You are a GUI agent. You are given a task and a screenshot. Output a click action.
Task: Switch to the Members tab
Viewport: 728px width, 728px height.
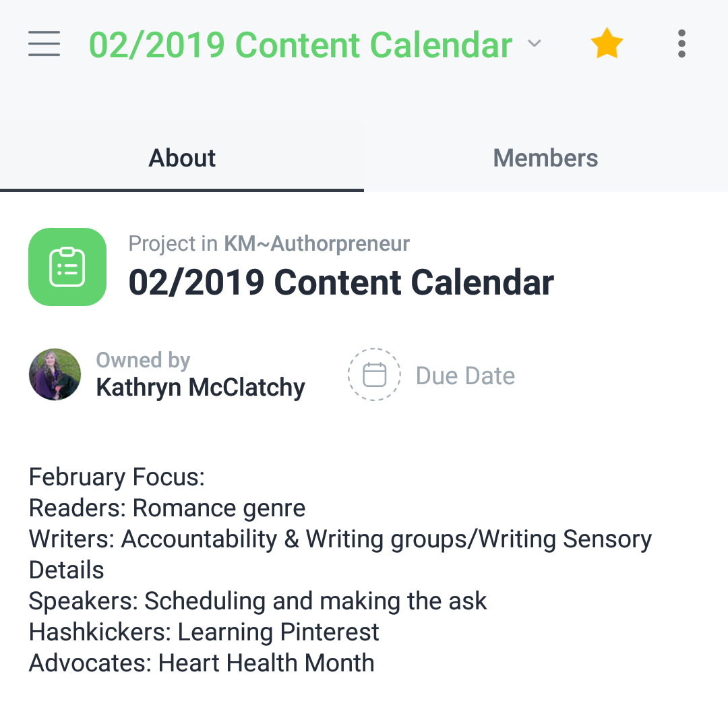[545, 158]
